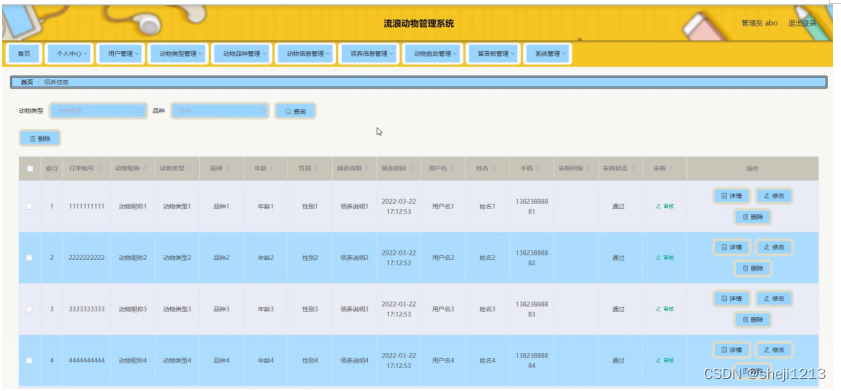This screenshot has height=391, width=841.
Task: Expand the 动物信息管理 dropdown menu
Action: pos(305,54)
